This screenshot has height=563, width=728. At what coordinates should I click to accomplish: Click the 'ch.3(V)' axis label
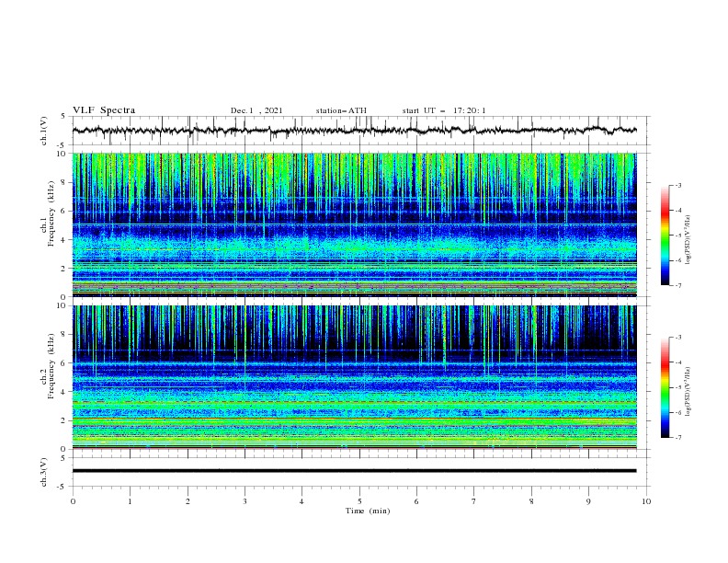click(44, 472)
